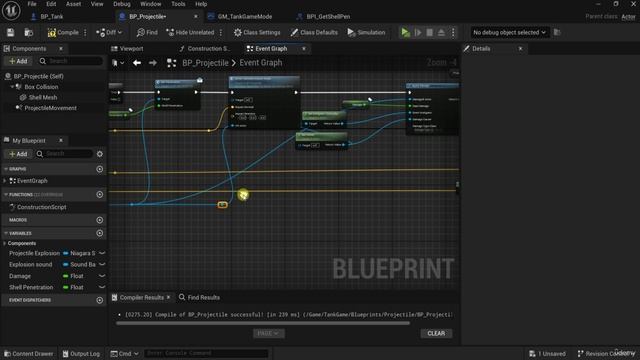
Task: Click the Components search field
Action: pos(70,61)
